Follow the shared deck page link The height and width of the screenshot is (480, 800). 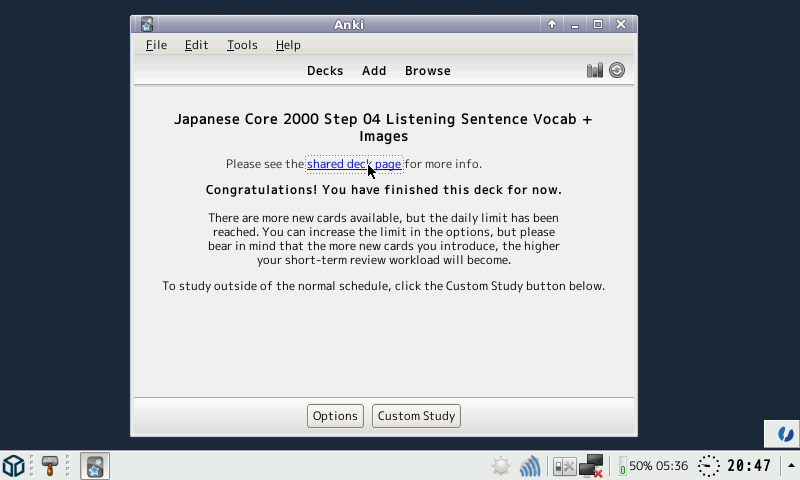354,164
